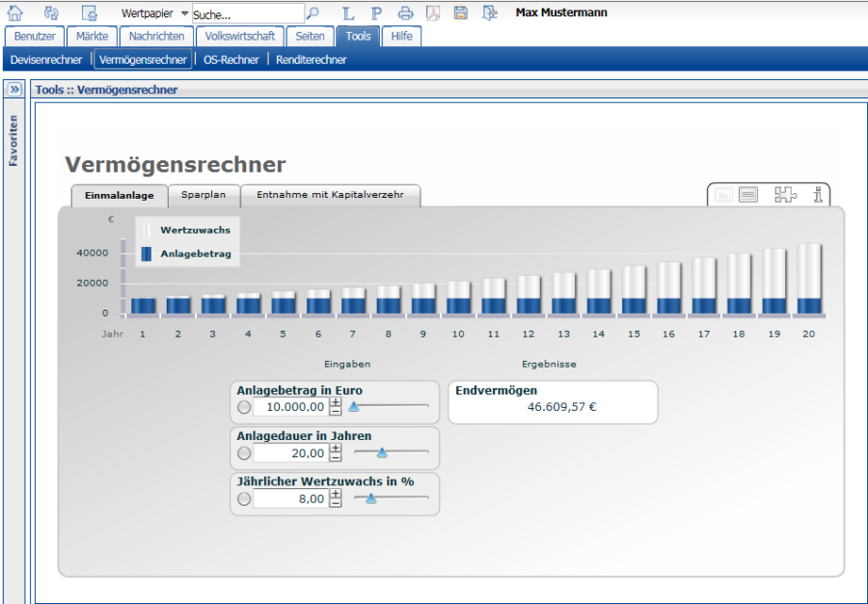Click the search magnifier icon
868x604 pixels.
click(x=312, y=14)
